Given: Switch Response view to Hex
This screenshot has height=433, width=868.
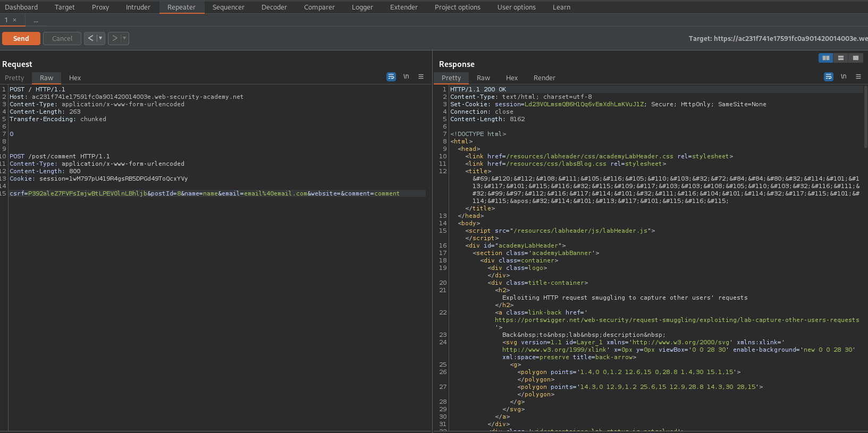Looking at the screenshot, I should [x=512, y=78].
